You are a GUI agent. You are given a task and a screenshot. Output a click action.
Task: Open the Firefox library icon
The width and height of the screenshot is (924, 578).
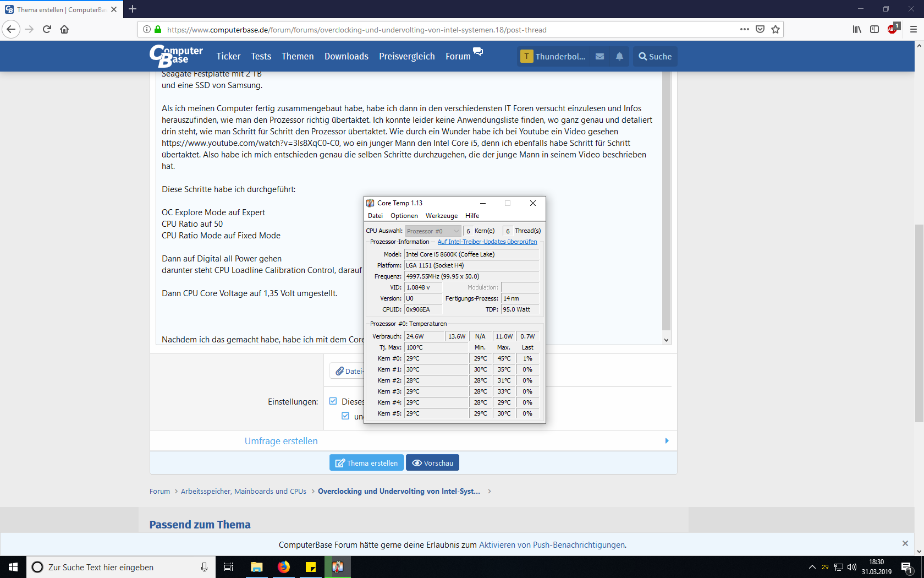pos(857,29)
